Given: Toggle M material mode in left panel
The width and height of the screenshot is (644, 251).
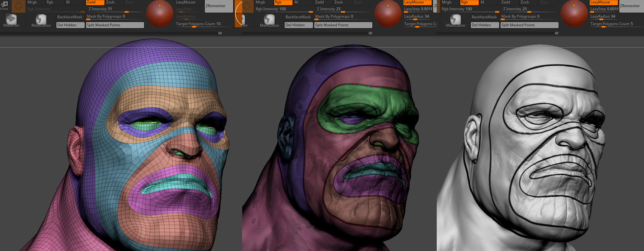Looking at the screenshot, I should coord(74,2).
